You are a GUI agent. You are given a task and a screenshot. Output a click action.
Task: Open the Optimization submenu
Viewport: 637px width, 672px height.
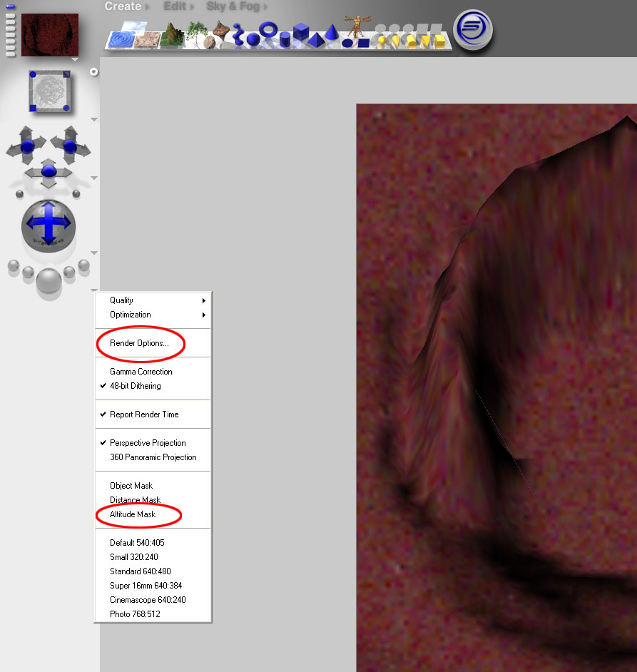click(153, 315)
